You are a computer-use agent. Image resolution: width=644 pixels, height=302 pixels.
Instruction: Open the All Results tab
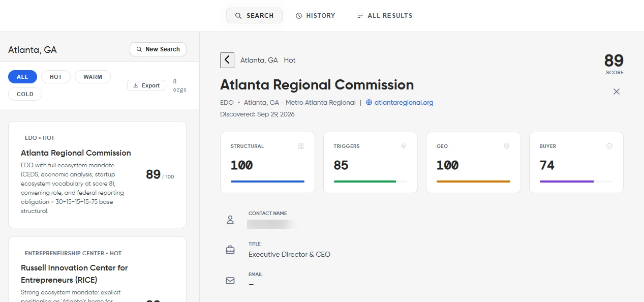[x=385, y=16]
